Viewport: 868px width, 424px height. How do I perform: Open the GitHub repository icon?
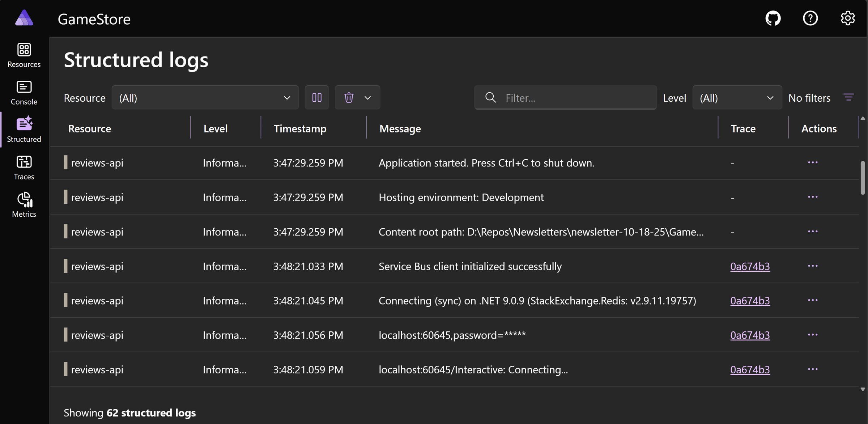pos(773,18)
